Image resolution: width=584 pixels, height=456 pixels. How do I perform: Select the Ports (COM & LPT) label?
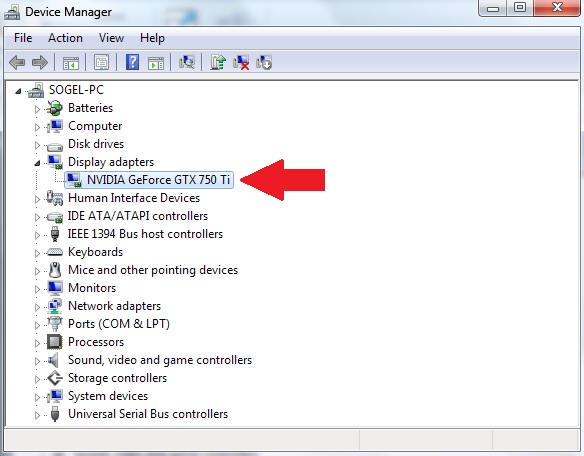click(x=119, y=324)
